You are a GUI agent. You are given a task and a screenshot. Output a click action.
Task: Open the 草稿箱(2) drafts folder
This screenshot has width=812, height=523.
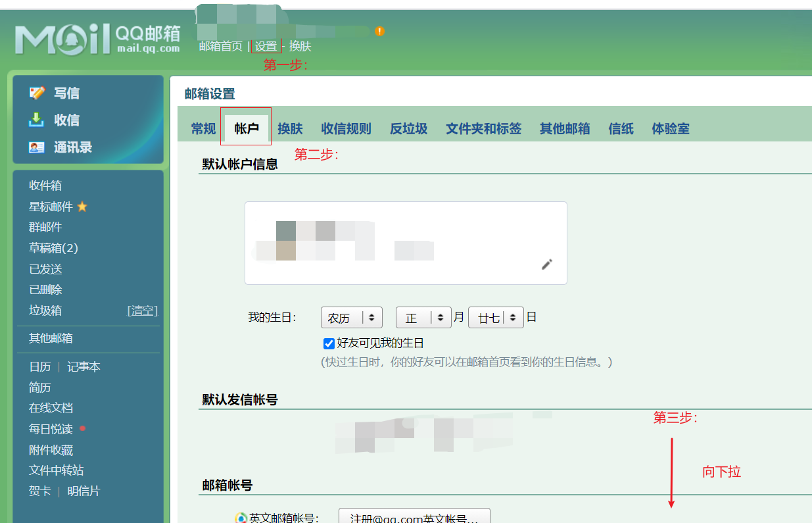53,247
